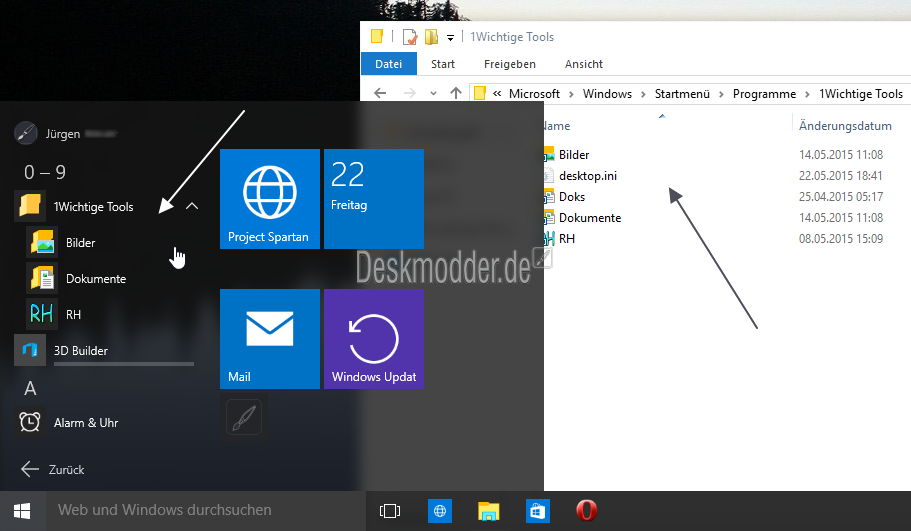This screenshot has width=911, height=531.
Task: Click the New folder quick access icon
Action: tap(431, 37)
